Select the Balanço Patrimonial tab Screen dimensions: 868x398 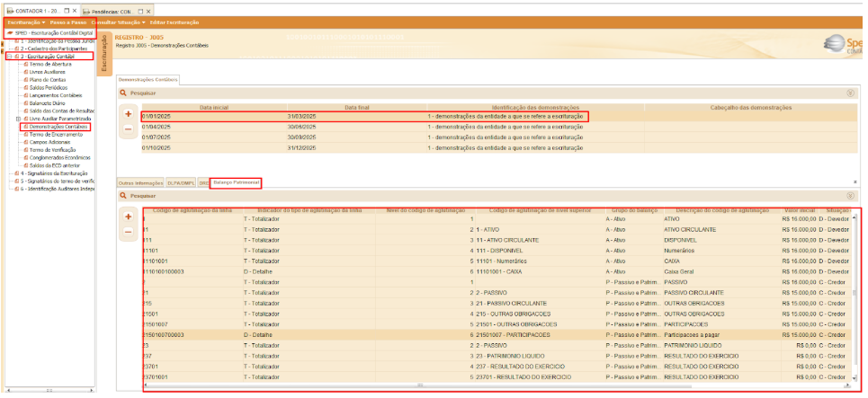coord(236,183)
